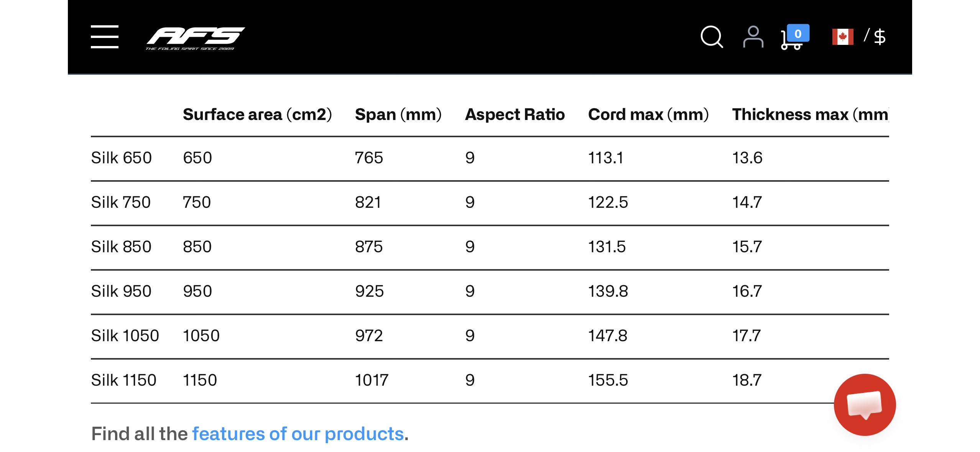
Task: Click the Thickness max column header
Action: [x=810, y=114]
